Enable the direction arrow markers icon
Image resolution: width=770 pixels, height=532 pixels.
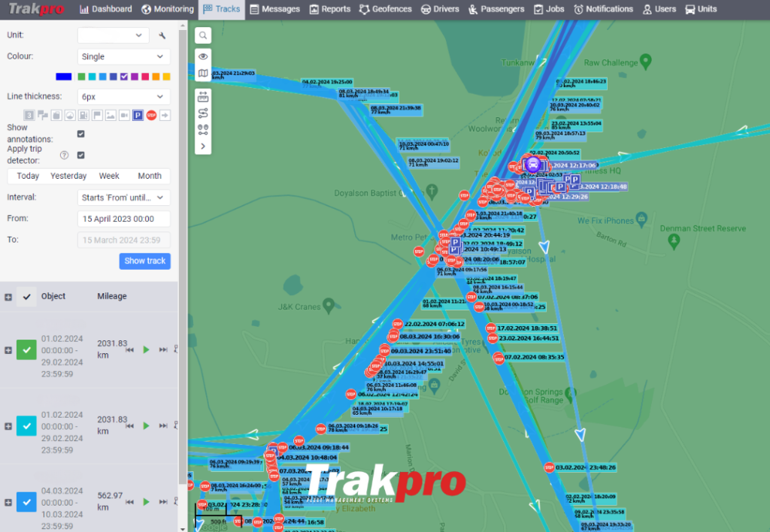point(165,115)
